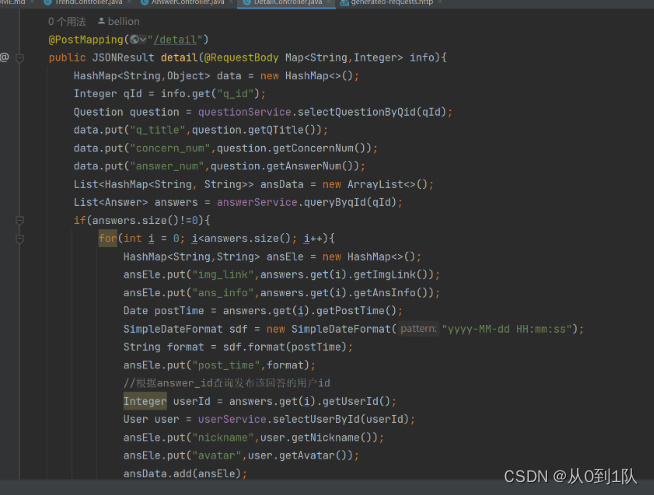Switch to the TrendController.java tab
The width and height of the screenshot is (654, 495).
tap(88, 3)
